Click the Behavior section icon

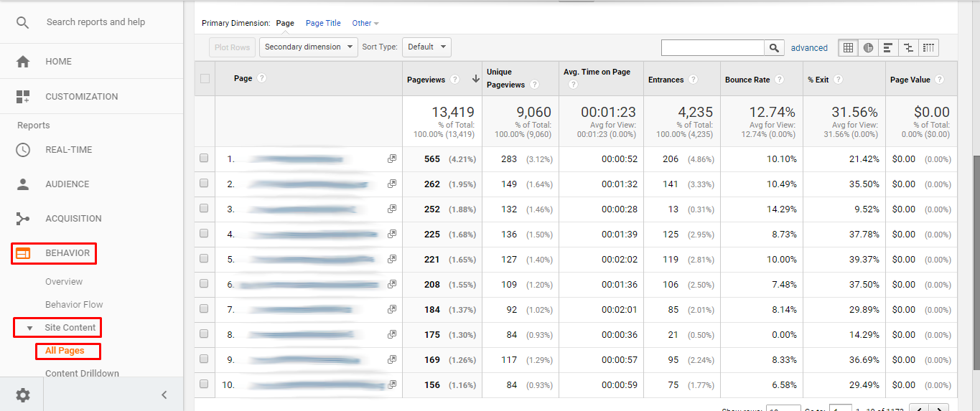(23, 253)
